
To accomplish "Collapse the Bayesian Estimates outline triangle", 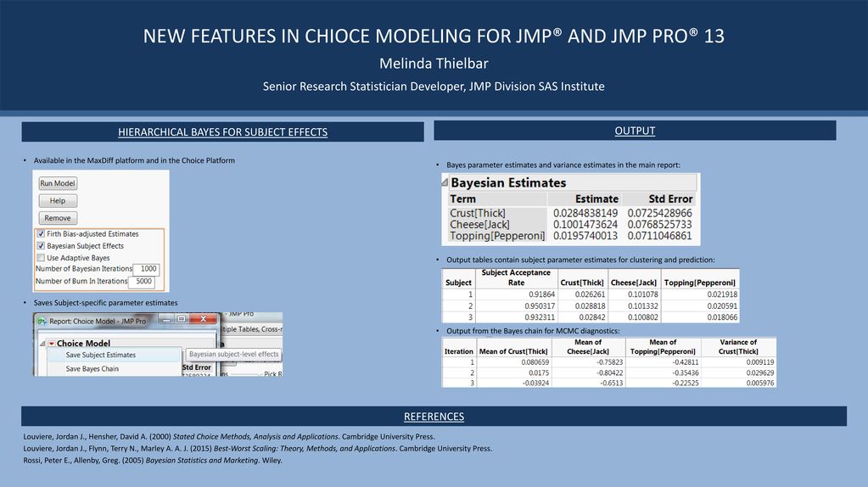I will pyautogui.click(x=445, y=182).
